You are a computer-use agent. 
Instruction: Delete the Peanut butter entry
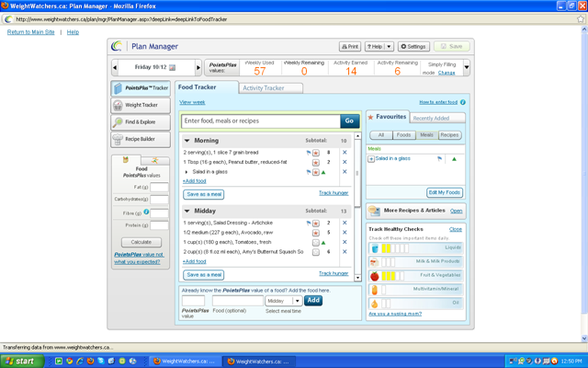345,162
